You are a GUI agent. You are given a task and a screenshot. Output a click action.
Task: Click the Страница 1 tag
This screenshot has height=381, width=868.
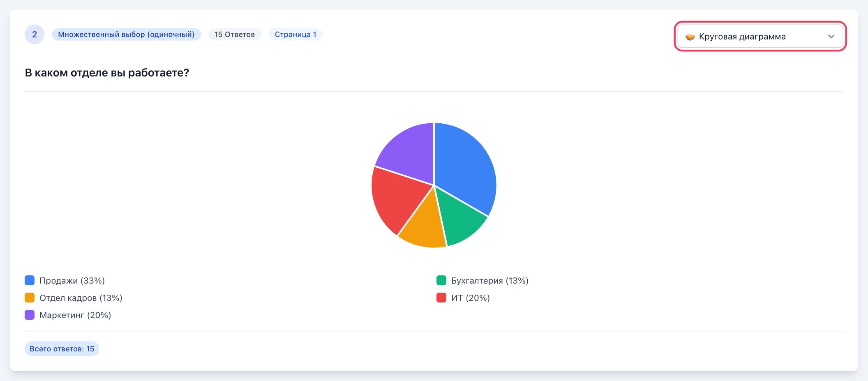(x=295, y=35)
